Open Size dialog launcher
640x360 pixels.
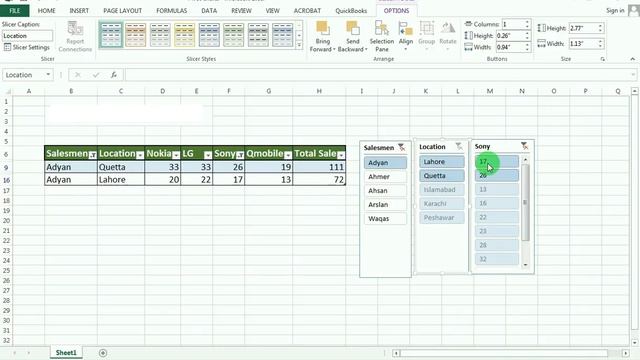[602, 59]
